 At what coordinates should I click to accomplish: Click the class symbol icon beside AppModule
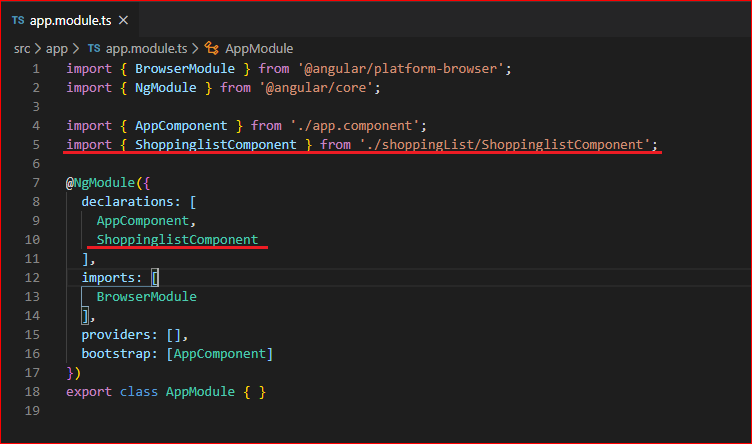click(212, 48)
